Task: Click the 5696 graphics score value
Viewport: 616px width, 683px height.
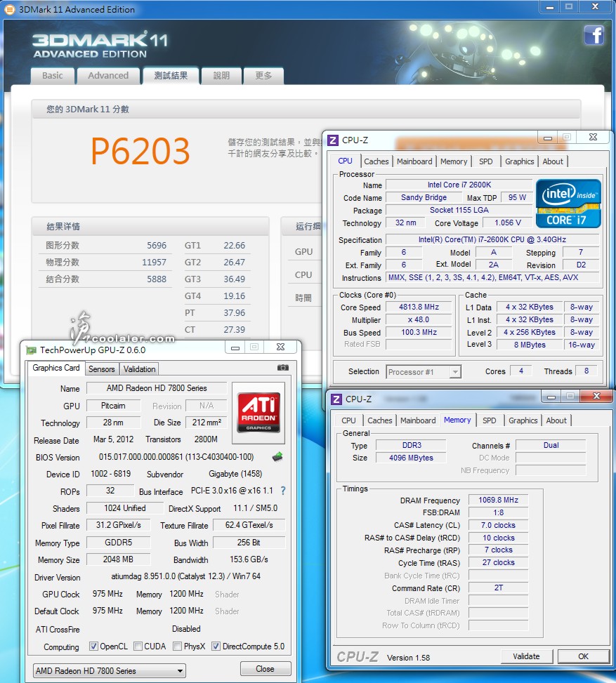Action: 157,245
